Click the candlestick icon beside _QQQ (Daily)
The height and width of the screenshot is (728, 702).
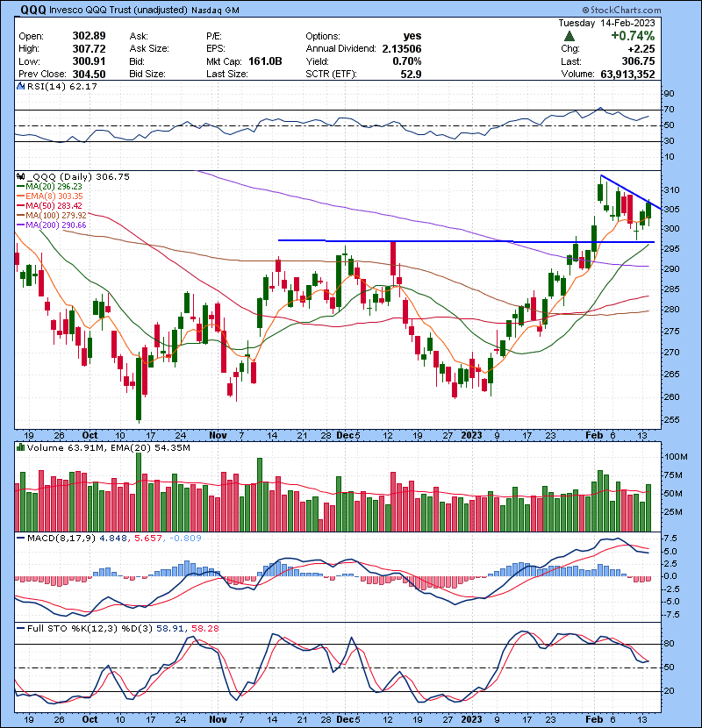pos(20,176)
